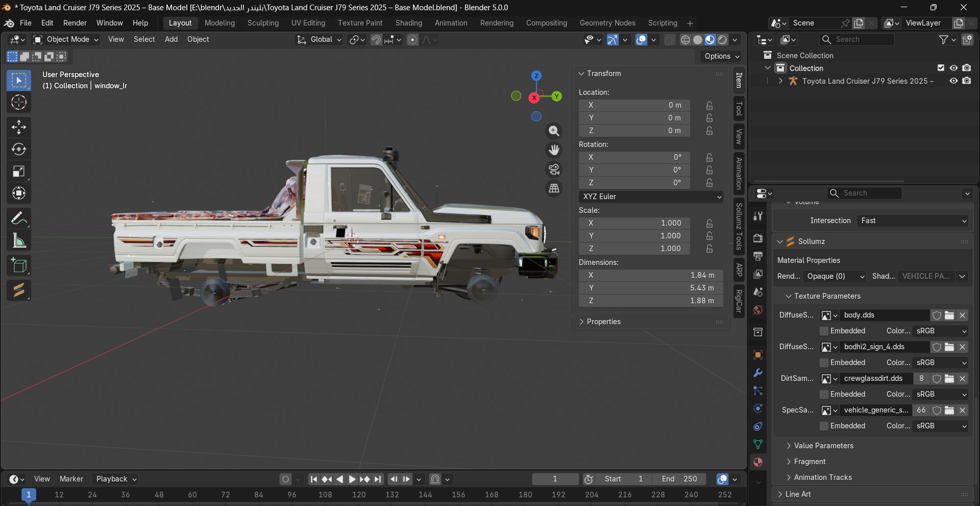
Task: Toggle Scale Z lock
Action: coord(709,249)
